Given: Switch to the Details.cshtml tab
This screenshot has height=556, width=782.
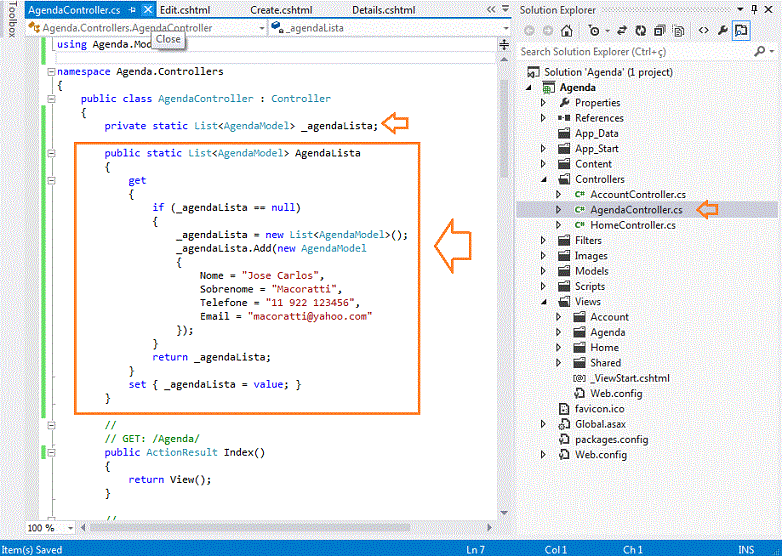Looking at the screenshot, I should tap(384, 10).
